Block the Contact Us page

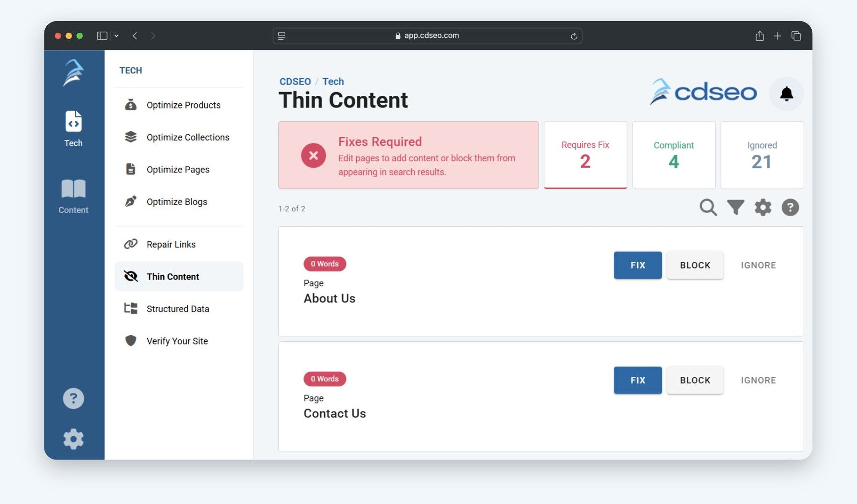695,381
